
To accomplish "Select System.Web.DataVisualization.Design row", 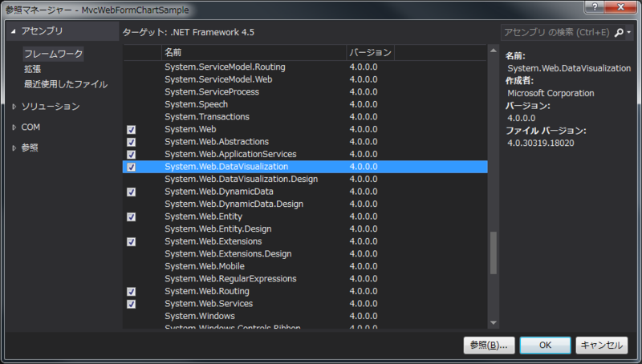I will pyautogui.click(x=305, y=179).
